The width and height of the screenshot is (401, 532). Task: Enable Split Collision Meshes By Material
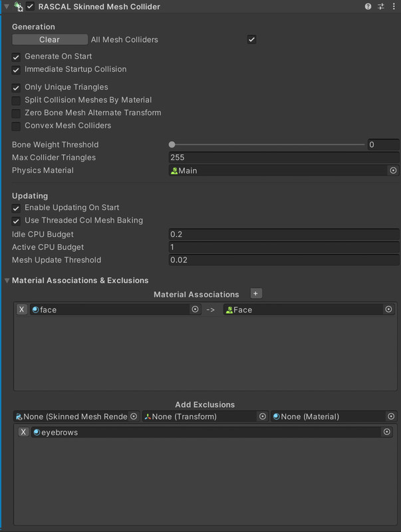click(17, 100)
